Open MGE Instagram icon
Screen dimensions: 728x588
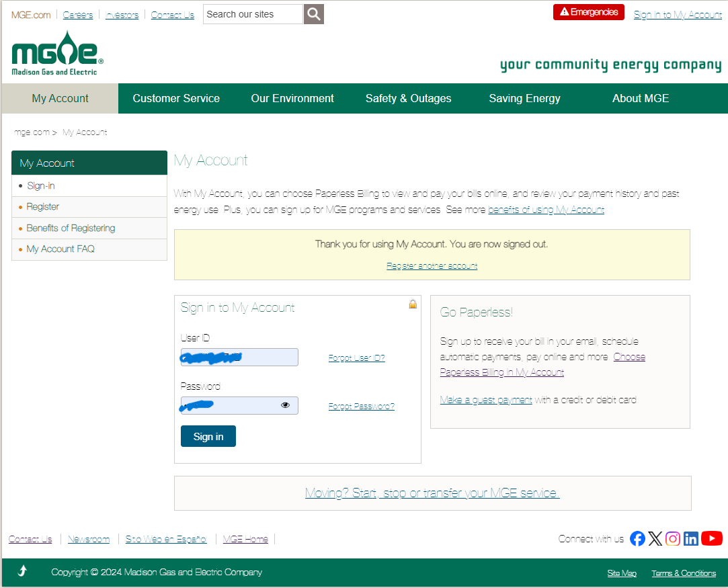tap(673, 538)
